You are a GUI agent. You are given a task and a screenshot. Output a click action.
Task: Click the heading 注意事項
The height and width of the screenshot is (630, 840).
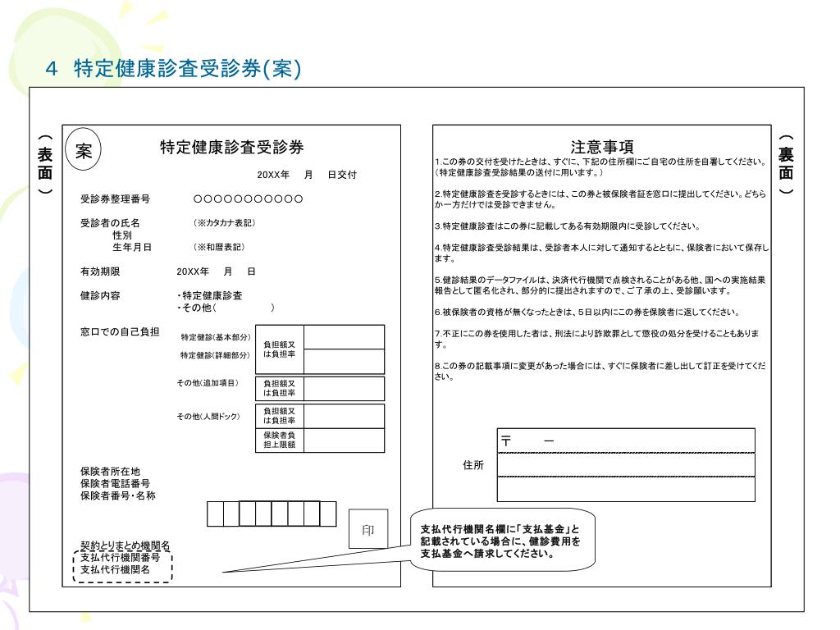602,147
